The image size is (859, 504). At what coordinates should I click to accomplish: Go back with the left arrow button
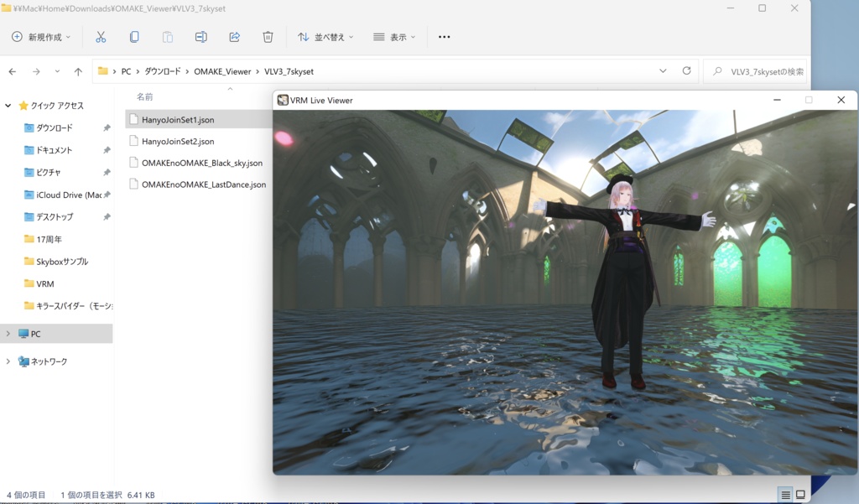[x=13, y=72]
